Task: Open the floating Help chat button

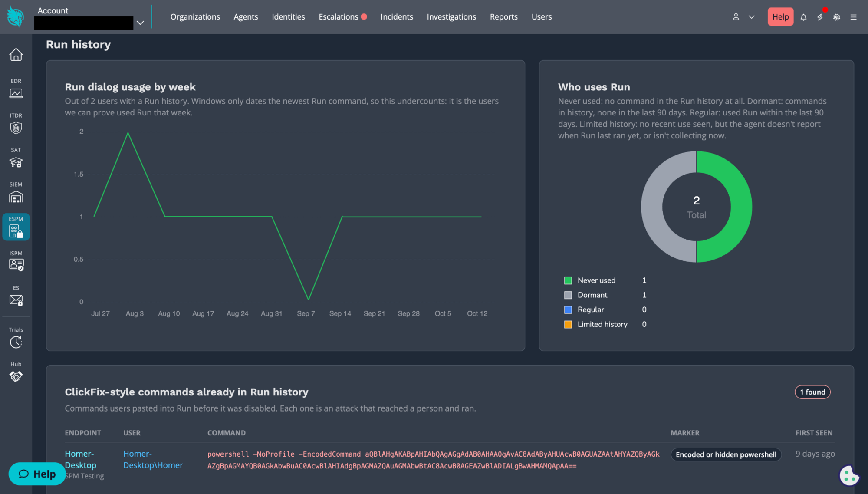Action: (x=37, y=474)
